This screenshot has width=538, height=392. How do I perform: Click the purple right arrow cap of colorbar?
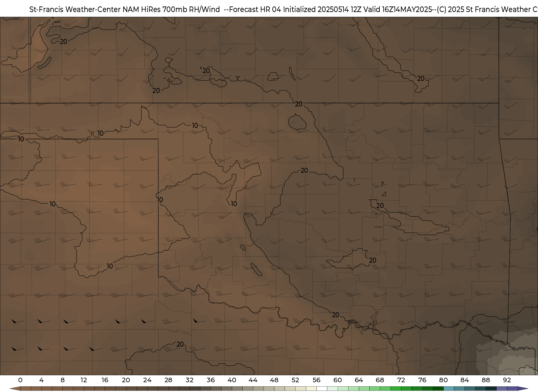523,389
